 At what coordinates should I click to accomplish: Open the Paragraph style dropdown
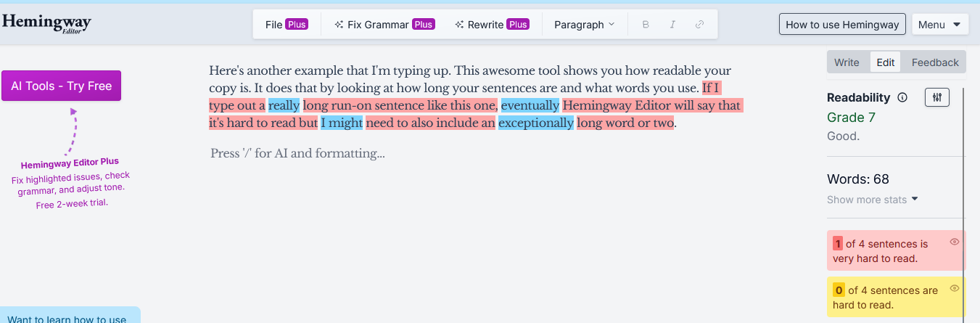click(584, 25)
